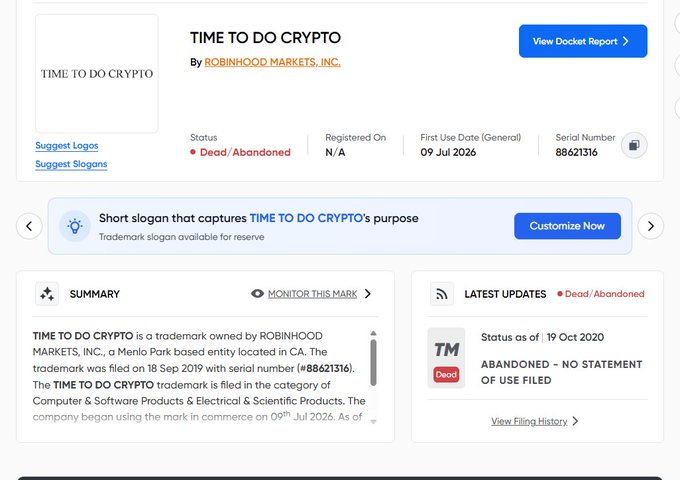Click the highlighted TIME TO DO CRYPTO in the slogan banner
The width and height of the screenshot is (680, 480).
point(306,218)
